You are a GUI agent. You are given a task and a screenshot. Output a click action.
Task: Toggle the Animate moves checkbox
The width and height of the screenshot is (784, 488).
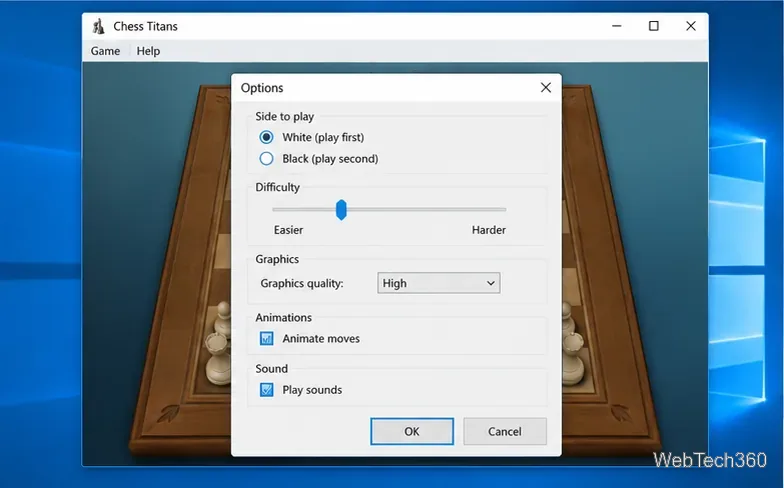[266, 338]
